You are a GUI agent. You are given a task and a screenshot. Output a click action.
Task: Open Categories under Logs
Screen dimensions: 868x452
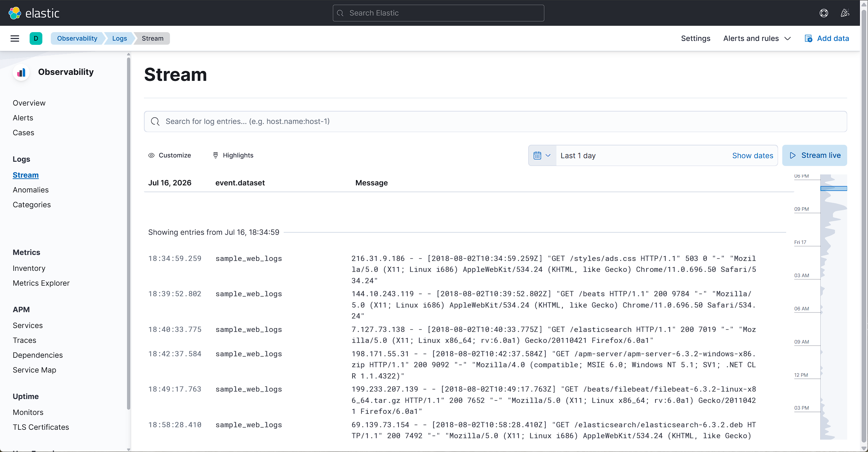[x=32, y=205]
